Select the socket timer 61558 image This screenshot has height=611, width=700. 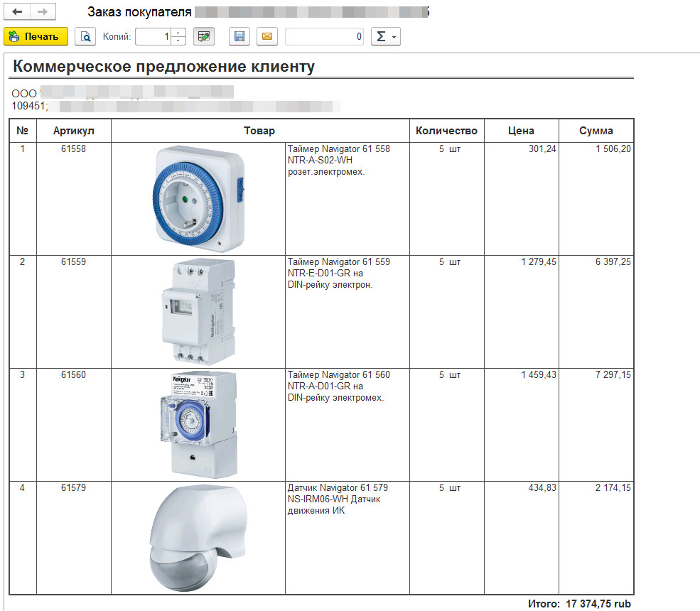198,198
